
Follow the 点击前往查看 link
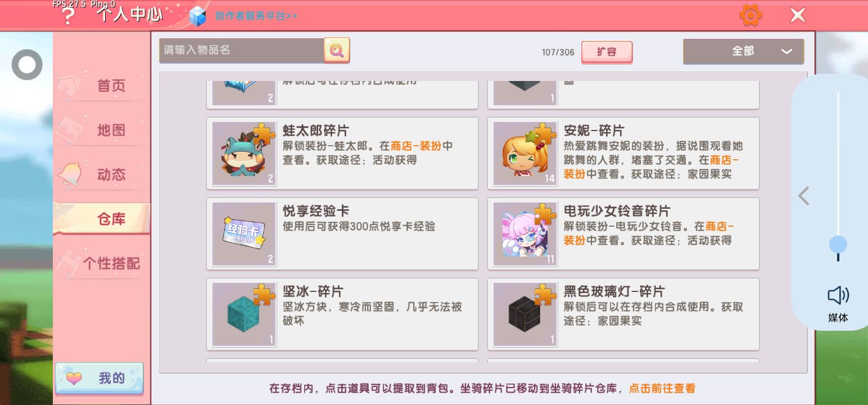[662, 388]
